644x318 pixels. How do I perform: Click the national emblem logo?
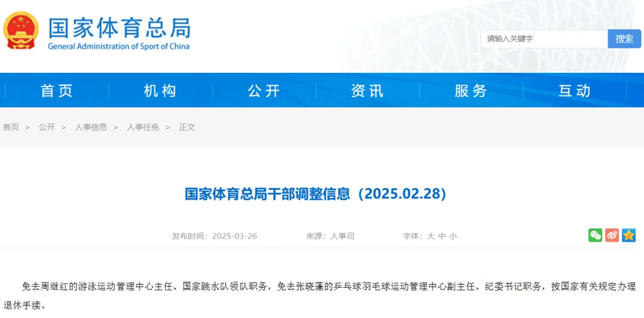[21, 30]
